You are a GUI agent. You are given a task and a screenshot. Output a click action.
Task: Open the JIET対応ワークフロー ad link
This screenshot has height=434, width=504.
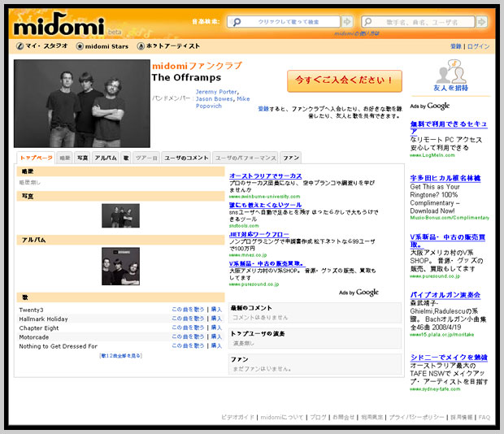259,235
